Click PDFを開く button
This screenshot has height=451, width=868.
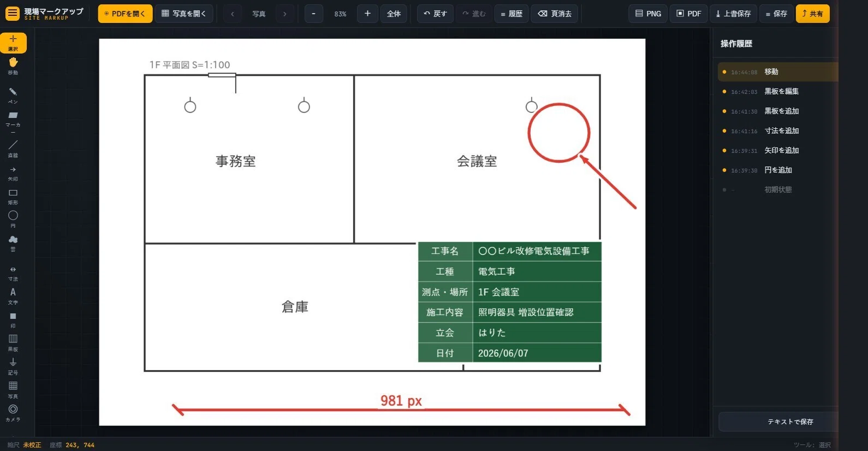125,14
